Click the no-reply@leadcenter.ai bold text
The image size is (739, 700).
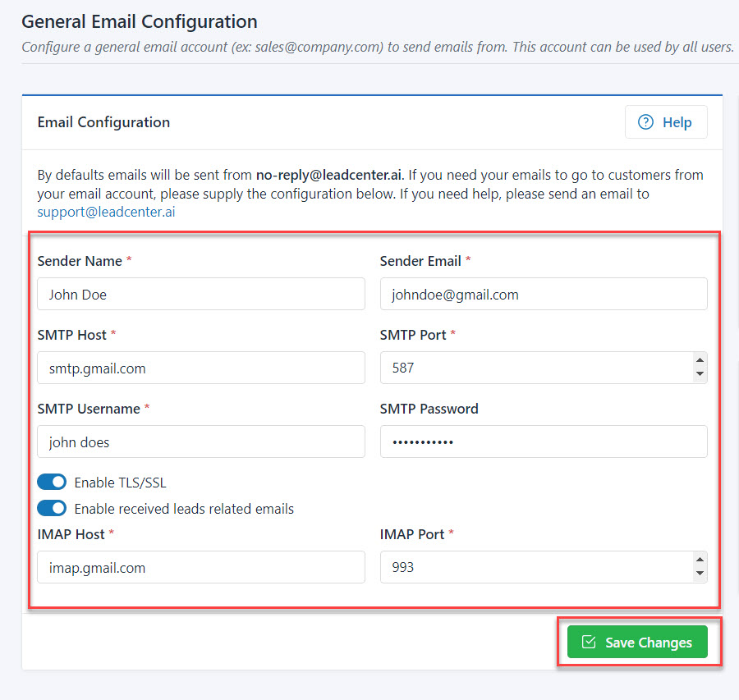(x=329, y=175)
